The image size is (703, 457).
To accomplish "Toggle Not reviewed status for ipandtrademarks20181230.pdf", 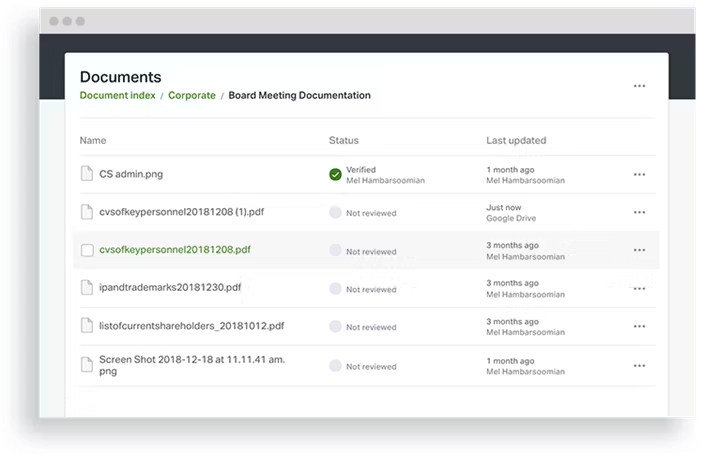I will [336, 289].
